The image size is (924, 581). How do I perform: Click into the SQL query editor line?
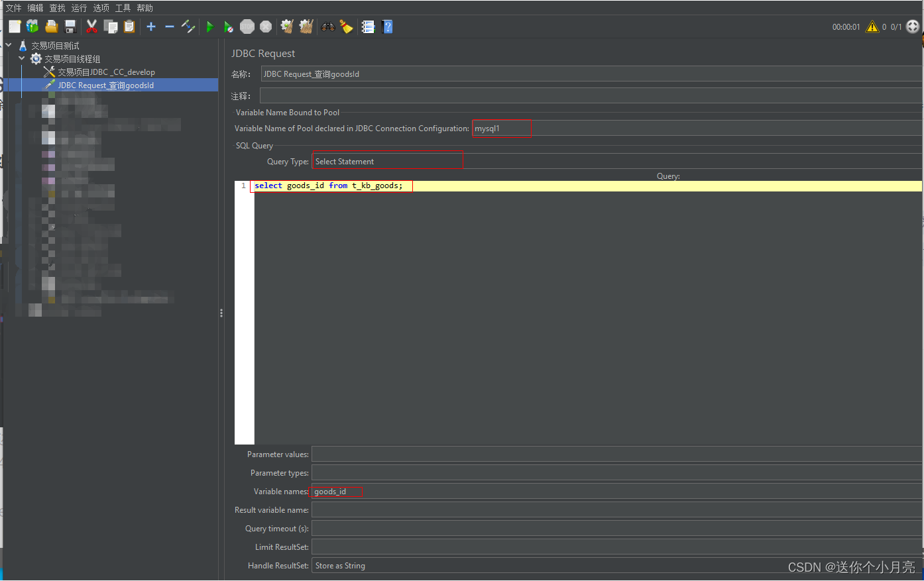[x=588, y=186]
